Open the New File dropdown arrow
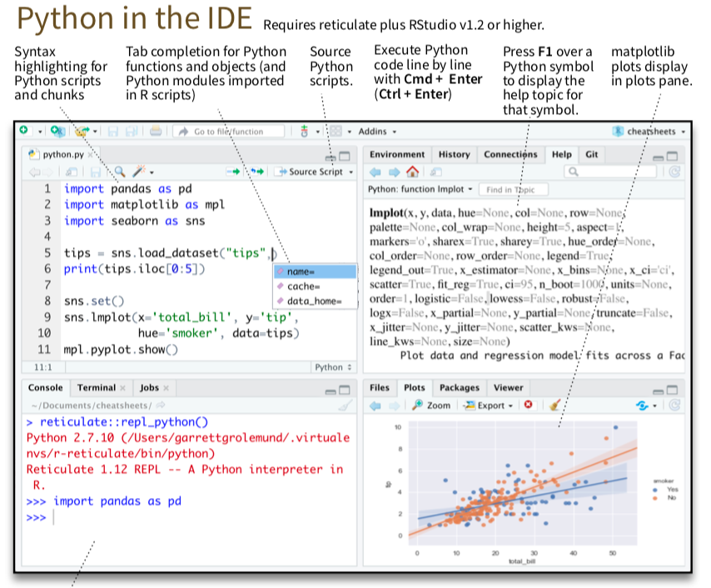711x588 pixels. point(40,132)
